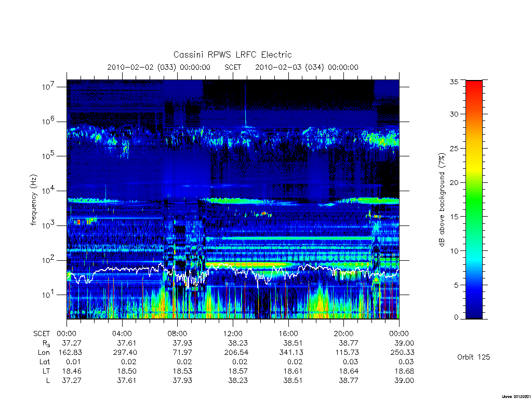Click the colorbar tick label '30'

pos(454,114)
